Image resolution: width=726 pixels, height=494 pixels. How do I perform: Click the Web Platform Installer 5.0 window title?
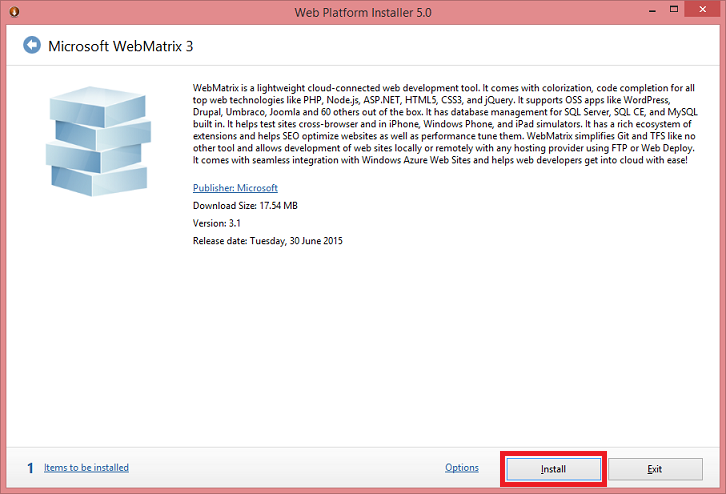[x=363, y=12]
